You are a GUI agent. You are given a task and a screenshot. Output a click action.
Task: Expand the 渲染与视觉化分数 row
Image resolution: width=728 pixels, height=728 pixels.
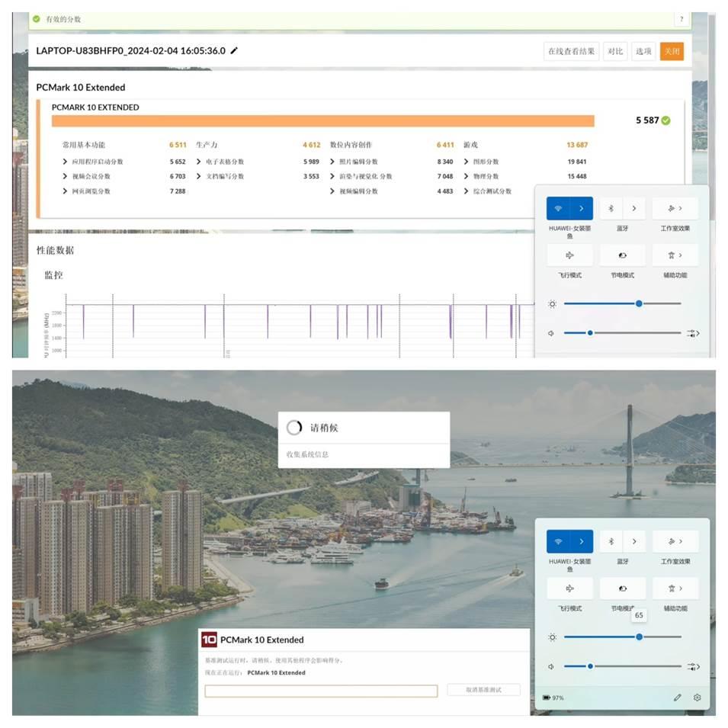332,176
